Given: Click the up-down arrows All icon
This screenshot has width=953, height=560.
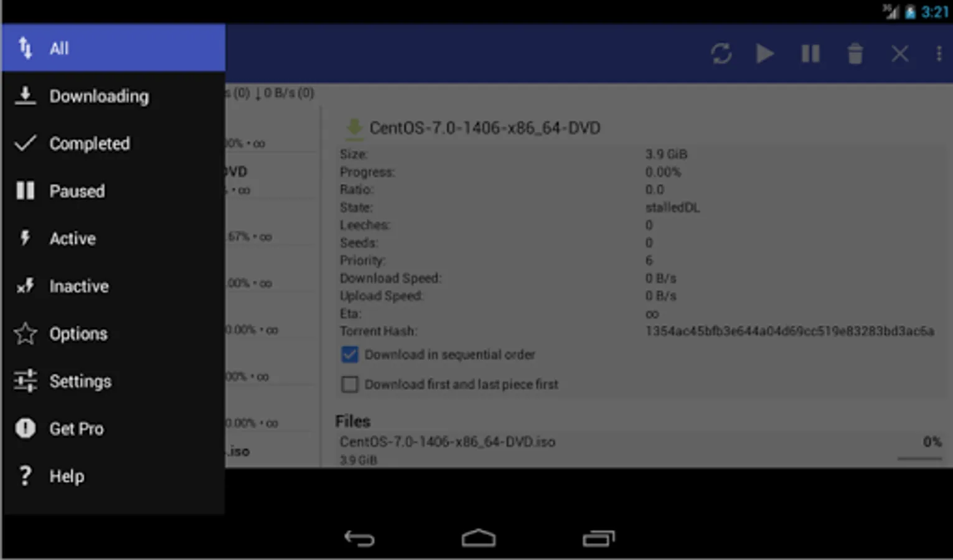Looking at the screenshot, I should (x=25, y=48).
